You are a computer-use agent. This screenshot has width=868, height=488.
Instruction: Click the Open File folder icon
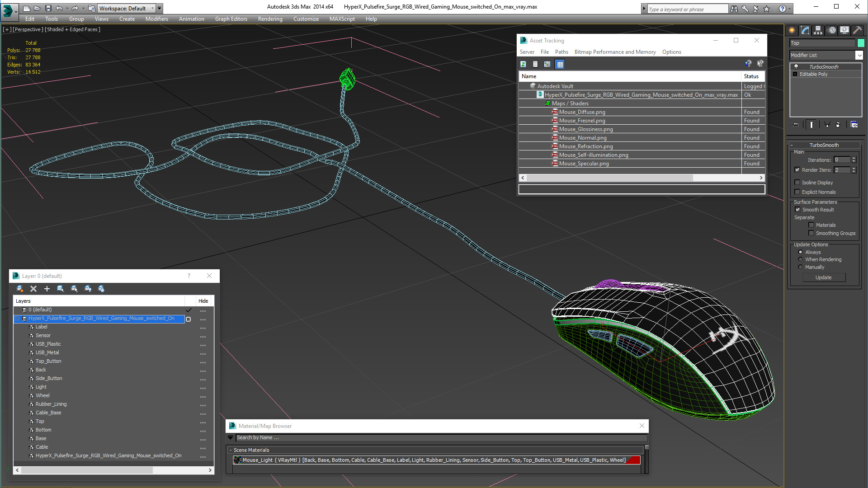38,8
